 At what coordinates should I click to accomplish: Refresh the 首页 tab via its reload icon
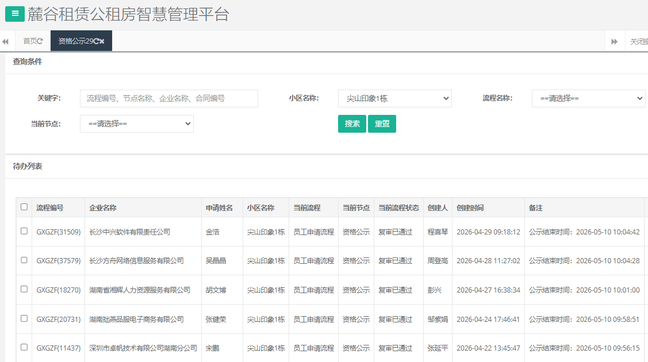coord(40,41)
